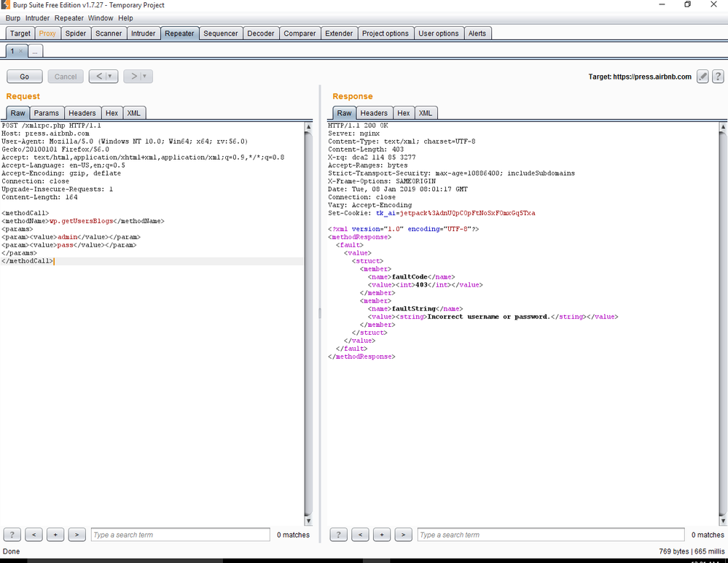This screenshot has width=728, height=563.
Task: Show request Params view
Action: point(47,113)
